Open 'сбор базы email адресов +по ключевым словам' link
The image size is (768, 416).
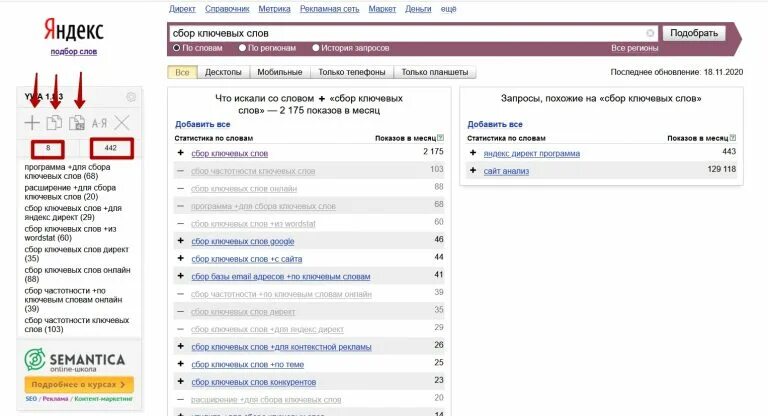(x=281, y=276)
